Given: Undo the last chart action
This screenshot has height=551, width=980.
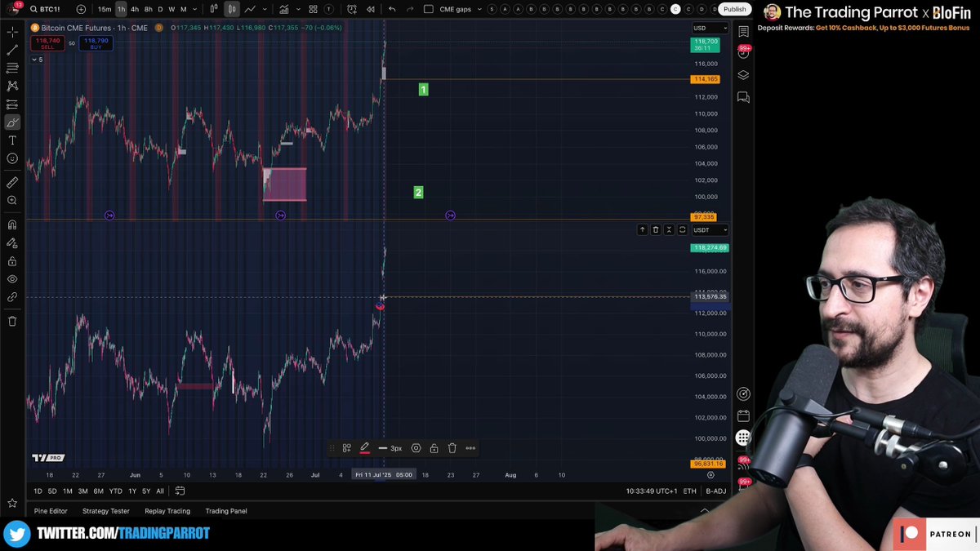Looking at the screenshot, I should (x=393, y=9).
